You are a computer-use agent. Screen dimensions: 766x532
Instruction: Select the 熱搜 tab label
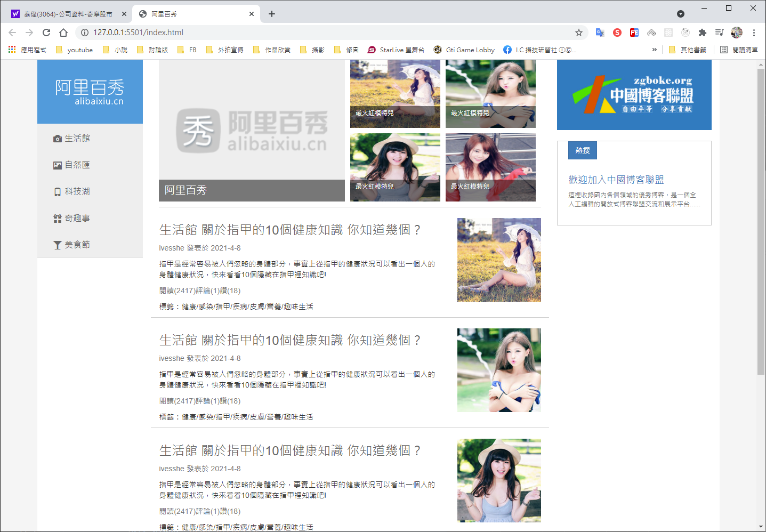pos(583,150)
